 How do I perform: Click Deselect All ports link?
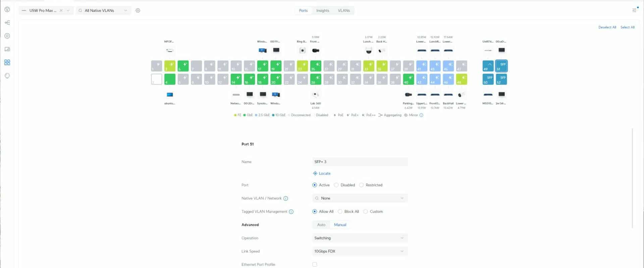click(x=607, y=27)
